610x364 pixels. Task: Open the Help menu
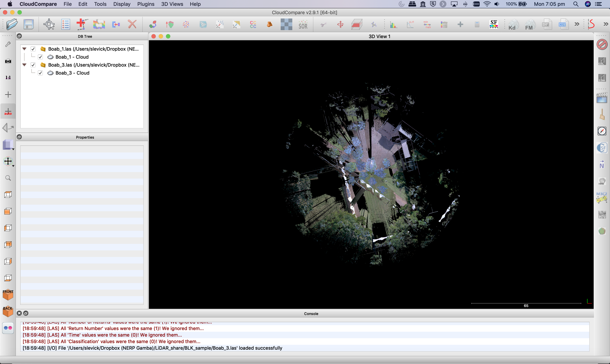pos(195,4)
